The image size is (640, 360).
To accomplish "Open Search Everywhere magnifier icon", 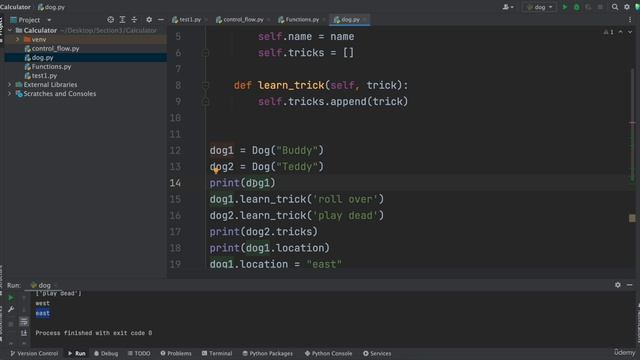I will pos(615,7).
